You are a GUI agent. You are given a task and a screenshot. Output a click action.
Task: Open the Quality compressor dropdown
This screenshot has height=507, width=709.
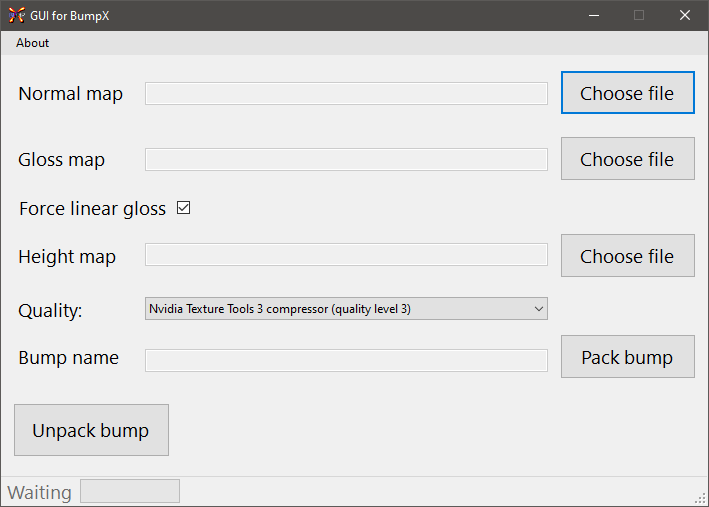[x=345, y=309]
